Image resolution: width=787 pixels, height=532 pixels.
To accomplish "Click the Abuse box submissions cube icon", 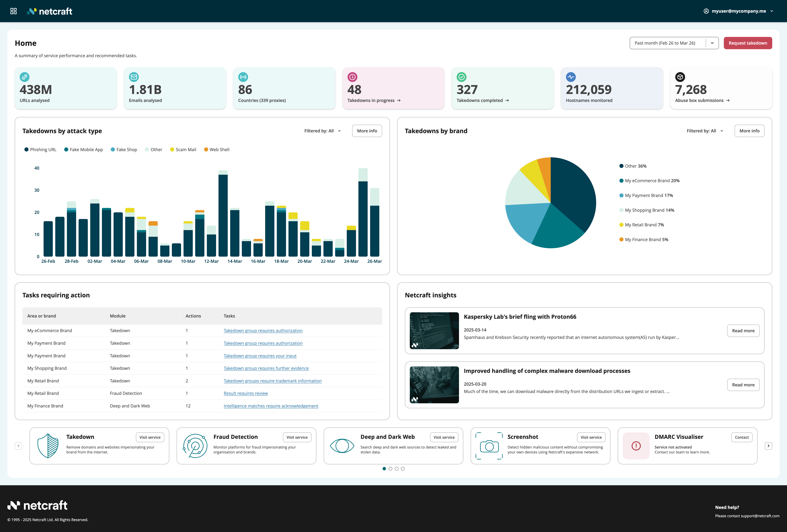I will click(680, 77).
